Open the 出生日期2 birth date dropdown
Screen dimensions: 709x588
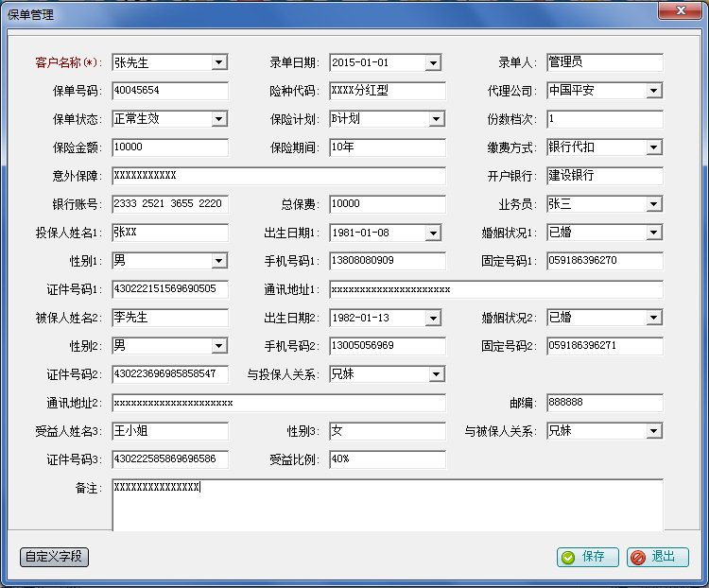tap(433, 318)
